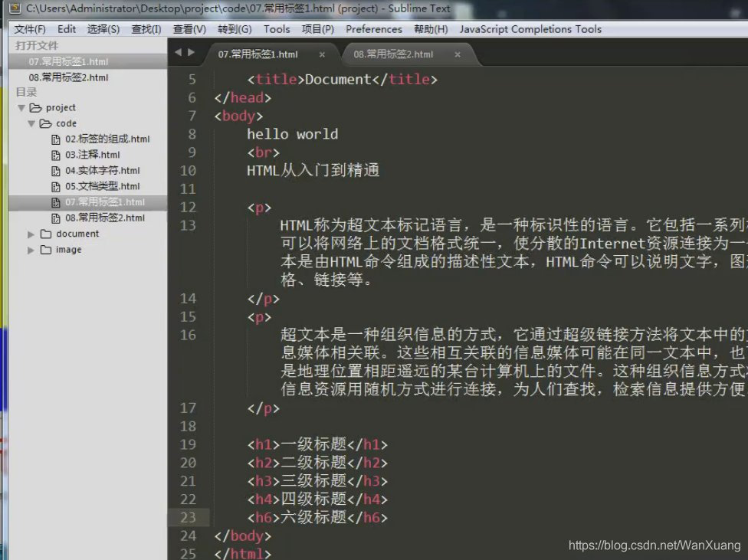Click line number 19 in the gutter

(188, 444)
